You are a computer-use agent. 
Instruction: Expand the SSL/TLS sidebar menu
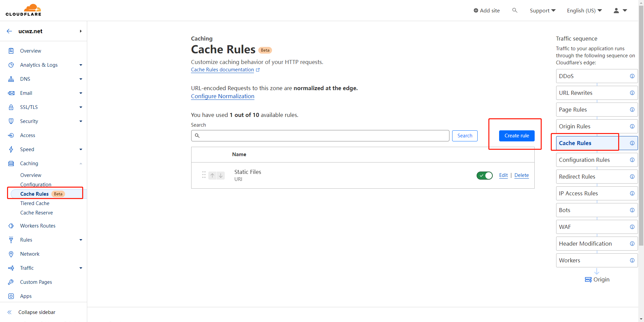click(81, 107)
